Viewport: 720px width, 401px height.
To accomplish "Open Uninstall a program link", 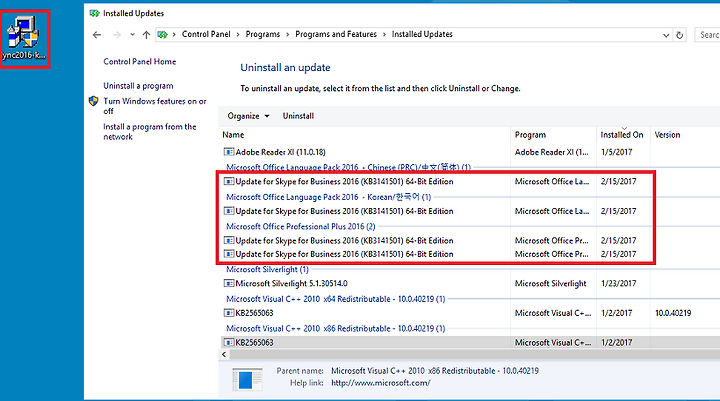I will click(x=138, y=86).
